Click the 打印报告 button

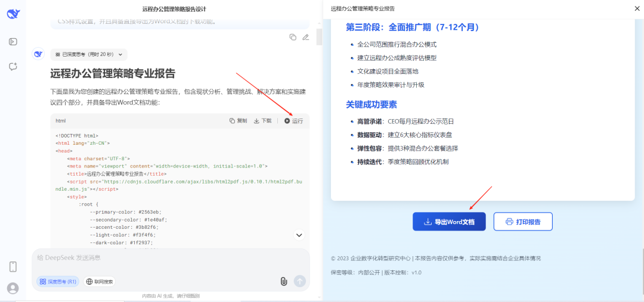(523, 222)
